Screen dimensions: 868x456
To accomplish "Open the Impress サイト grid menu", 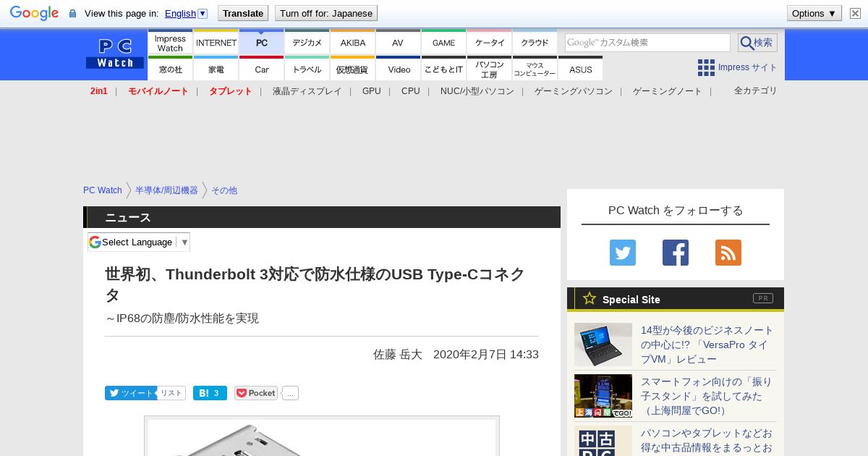I will click(737, 67).
